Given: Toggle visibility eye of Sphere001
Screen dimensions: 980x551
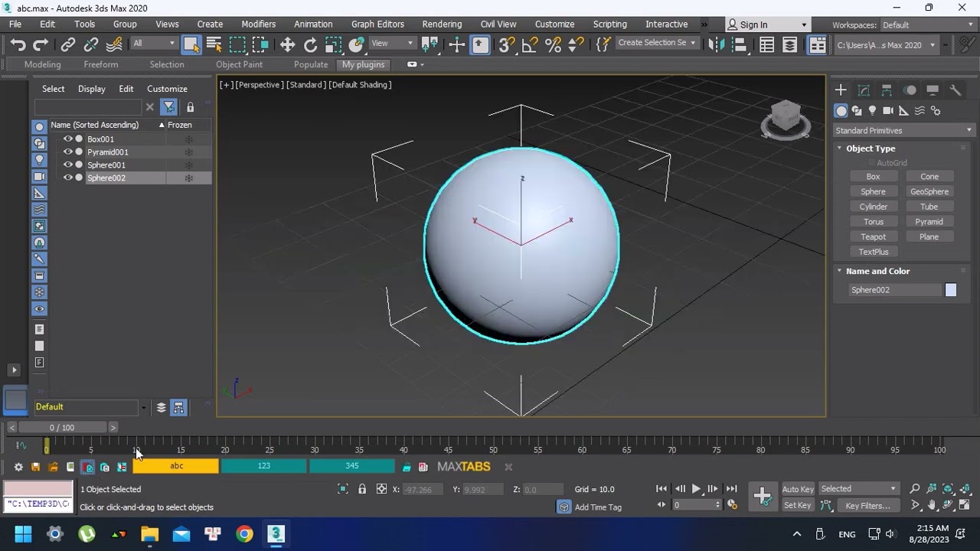Looking at the screenshot, I should (67, 165).
